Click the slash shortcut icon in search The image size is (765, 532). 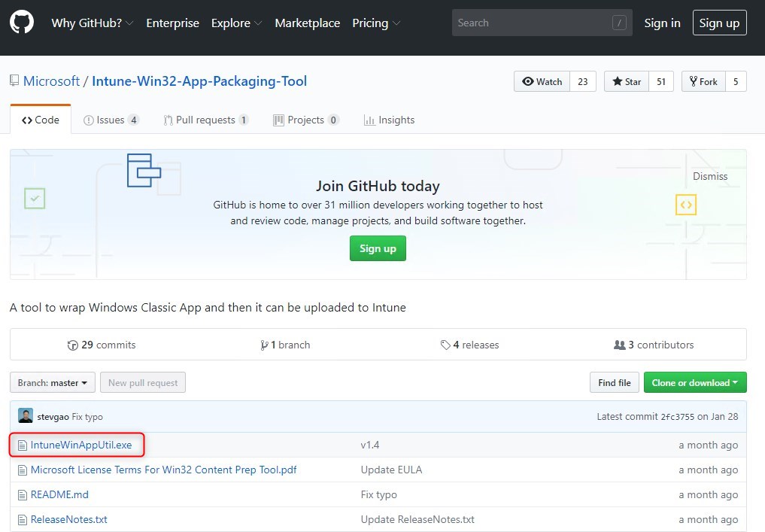pyautogui.click(x=619, y=23)
